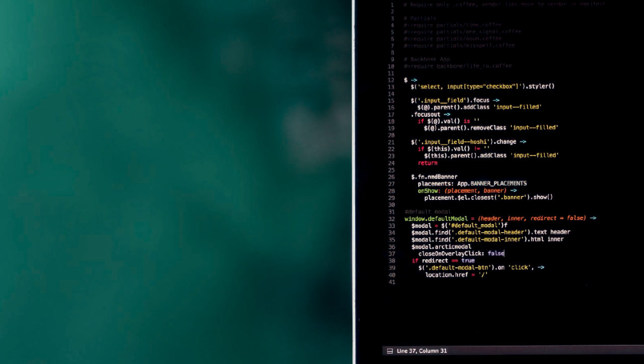Click the 'false' value after closeOnOverlayClick

pyautogui.click(x=495, y=254)
